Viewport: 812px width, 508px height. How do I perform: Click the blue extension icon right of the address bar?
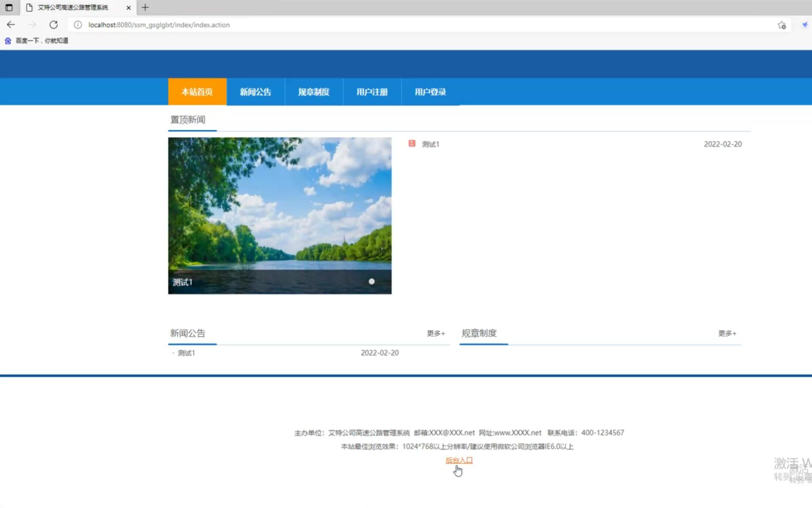pos(805,24)
